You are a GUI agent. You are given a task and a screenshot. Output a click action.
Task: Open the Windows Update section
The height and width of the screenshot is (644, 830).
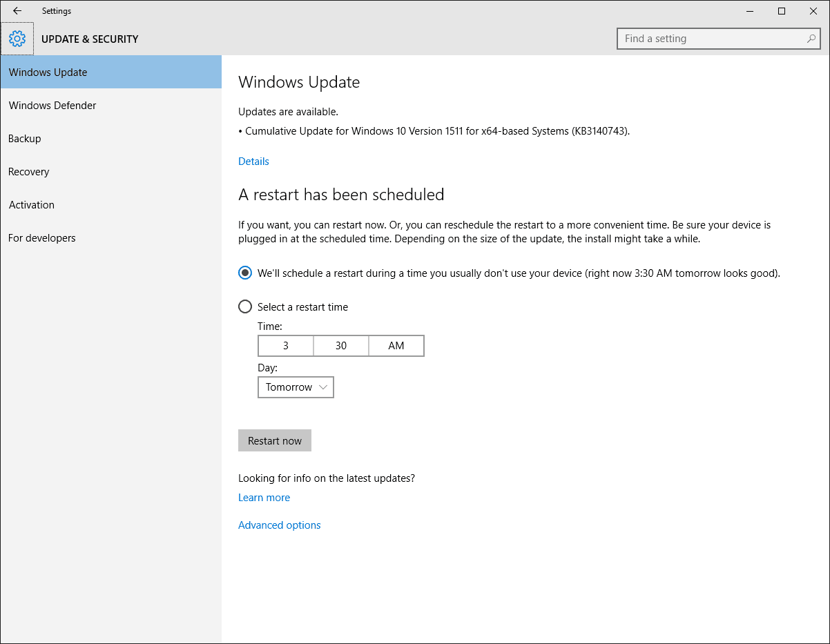111,72
